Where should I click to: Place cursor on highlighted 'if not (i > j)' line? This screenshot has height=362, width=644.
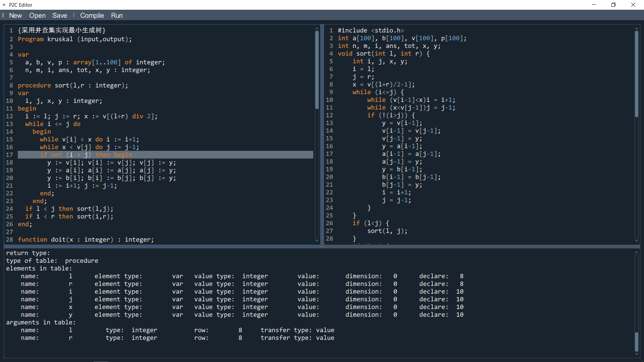[86, 155]
